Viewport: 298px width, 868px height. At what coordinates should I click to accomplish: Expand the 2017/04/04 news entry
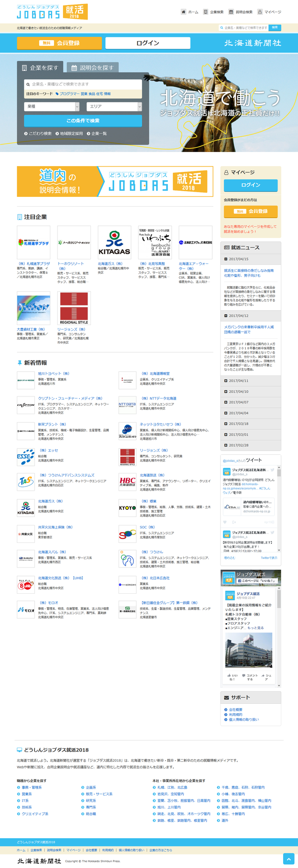click(251, 413)
